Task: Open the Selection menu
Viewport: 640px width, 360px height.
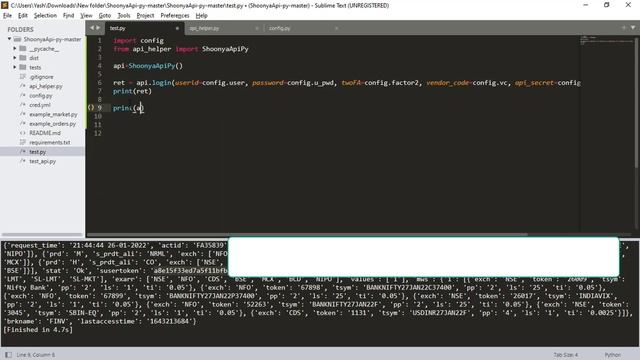Action: click(x=45, y=16)
